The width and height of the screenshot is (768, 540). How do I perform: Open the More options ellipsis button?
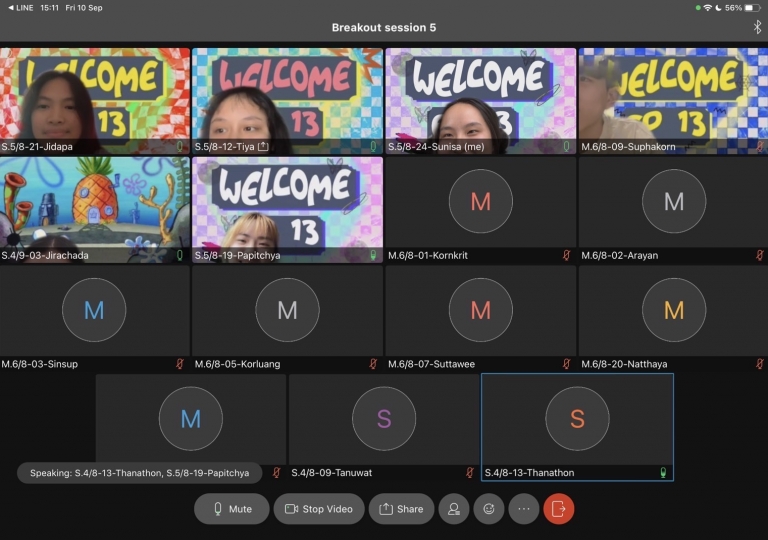524,509
